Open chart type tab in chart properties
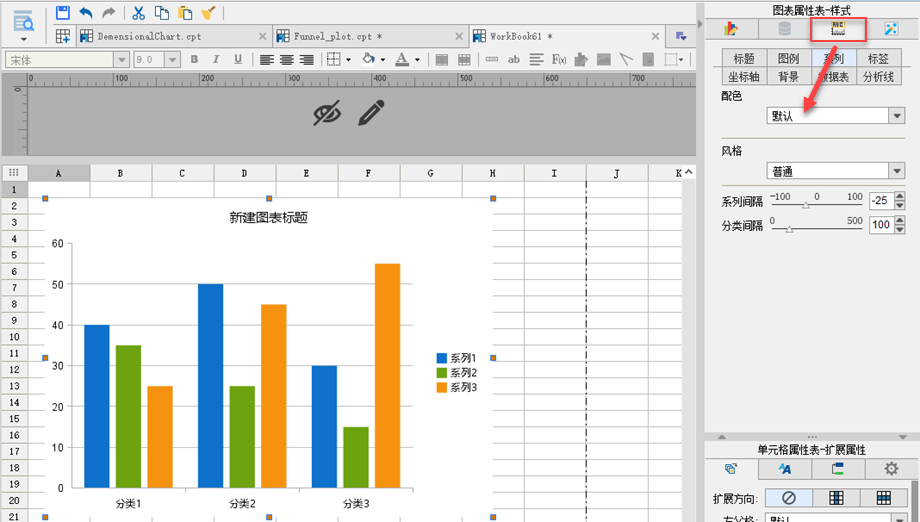Screen dimensions: 920x522 pos(731,28)
